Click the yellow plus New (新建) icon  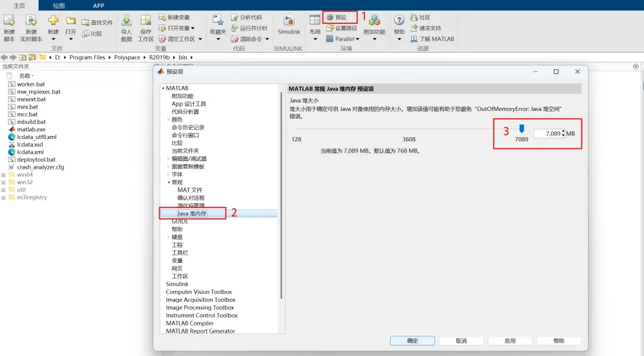pos(53,20)
